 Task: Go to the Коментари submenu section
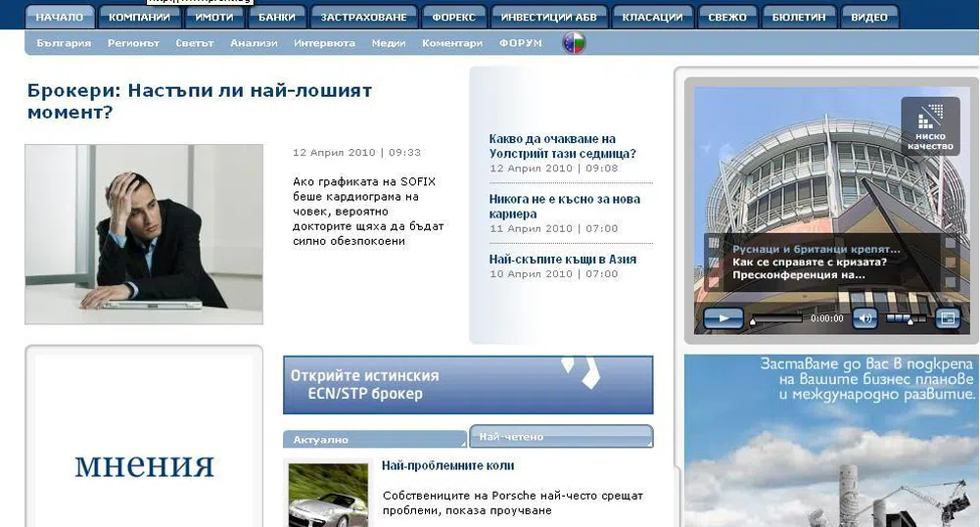point(452,43)
